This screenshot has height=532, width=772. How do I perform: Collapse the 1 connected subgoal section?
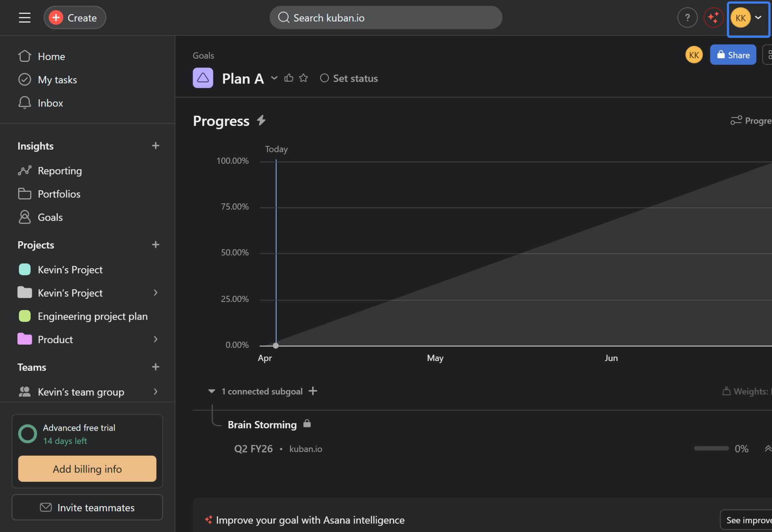click(211, 391)
